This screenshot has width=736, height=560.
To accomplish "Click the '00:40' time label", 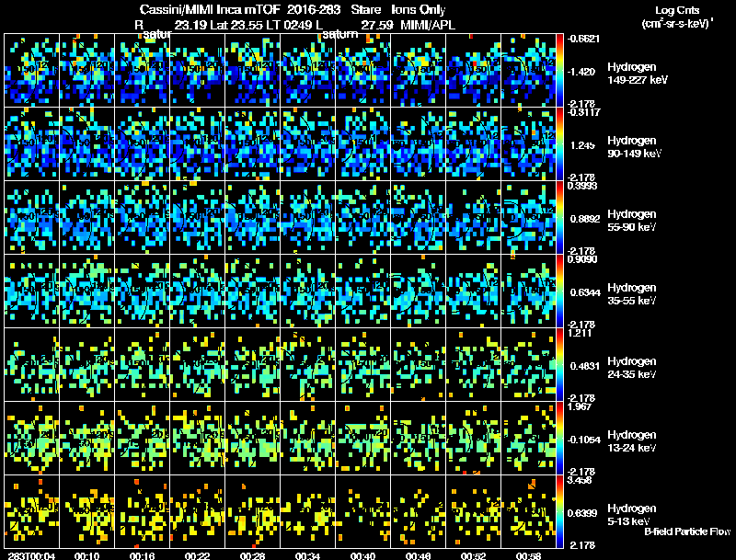I will pyautogui.click(x=362, y=555).
